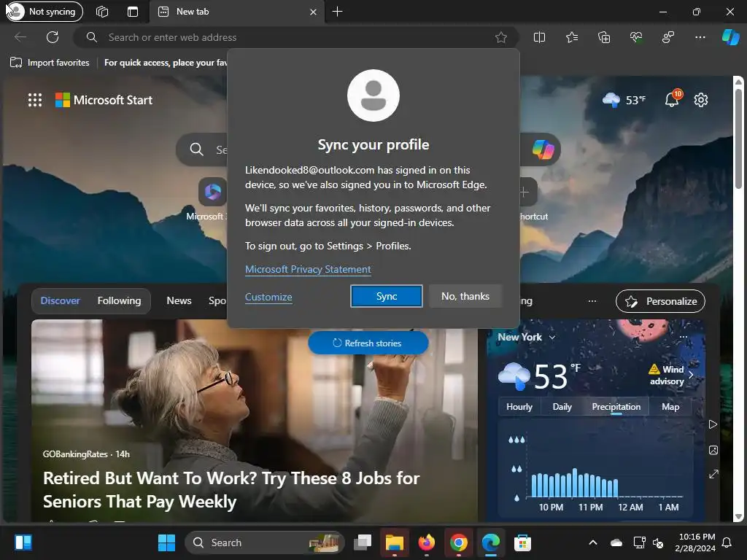Viewport: 747px width, 560px height.
Task: Select the Following feed tab
Action: click(119, 300)
